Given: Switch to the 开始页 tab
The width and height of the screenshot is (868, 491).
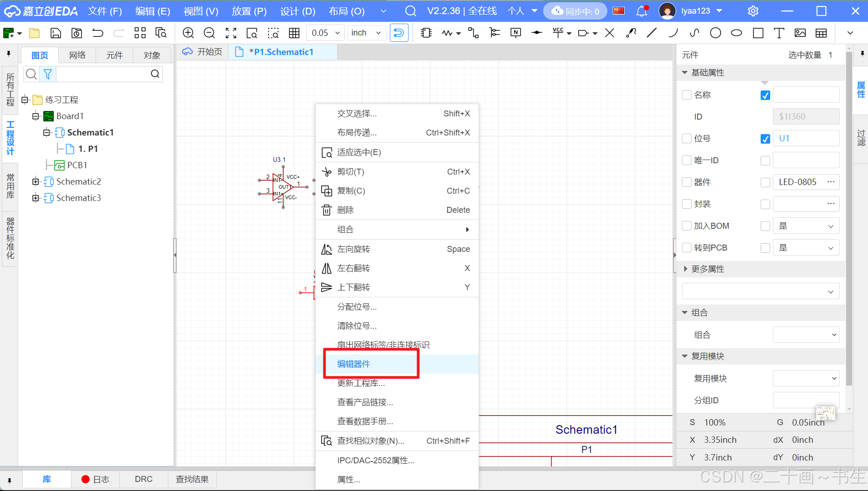Looking at the screenshot, I should click(x=203, y=52).
